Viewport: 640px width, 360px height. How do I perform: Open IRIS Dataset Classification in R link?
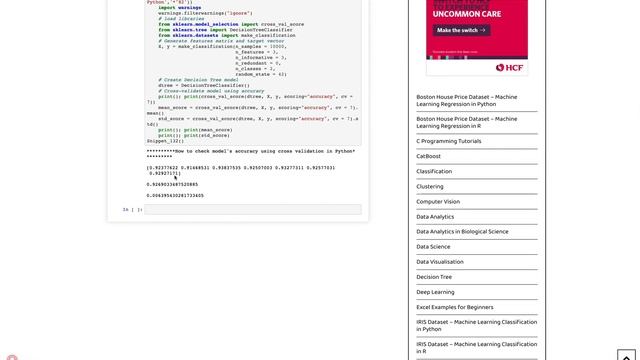(x=476, y=348)
